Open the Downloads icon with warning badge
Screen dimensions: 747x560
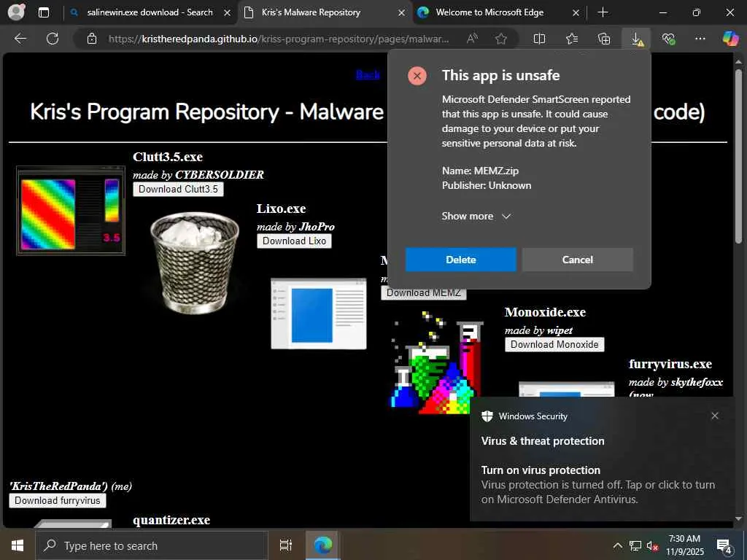point(637,39)
